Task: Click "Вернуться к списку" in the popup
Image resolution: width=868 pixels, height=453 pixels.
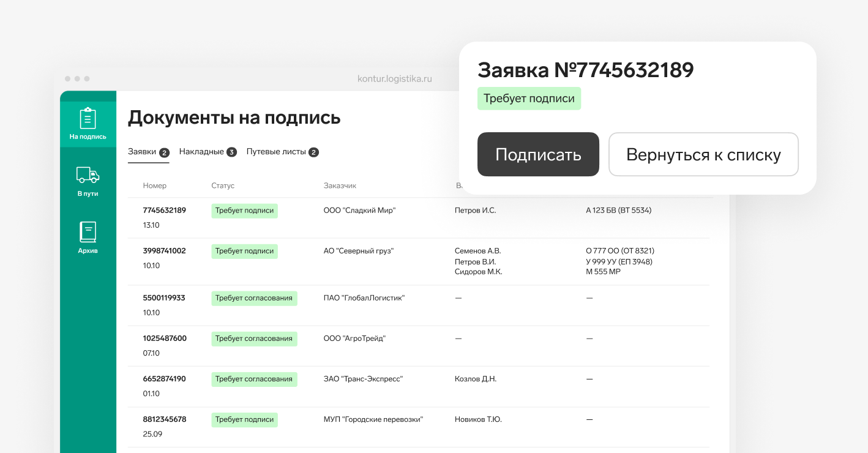Action: 703,154
